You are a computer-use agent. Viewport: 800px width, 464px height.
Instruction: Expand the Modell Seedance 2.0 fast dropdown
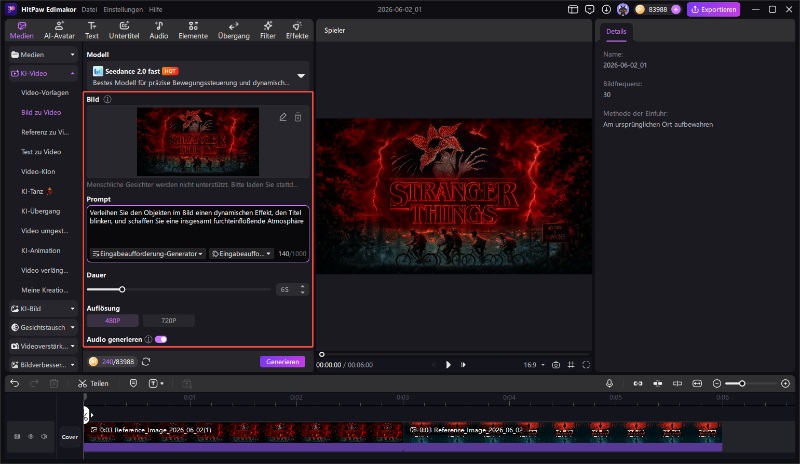(x=302, y=76)
